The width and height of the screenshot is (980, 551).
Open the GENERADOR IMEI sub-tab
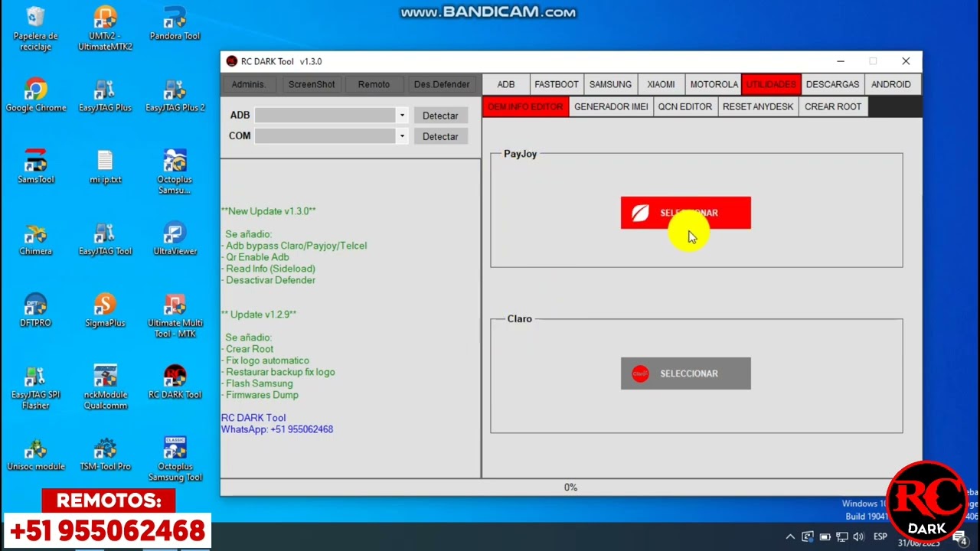point(611,106)
